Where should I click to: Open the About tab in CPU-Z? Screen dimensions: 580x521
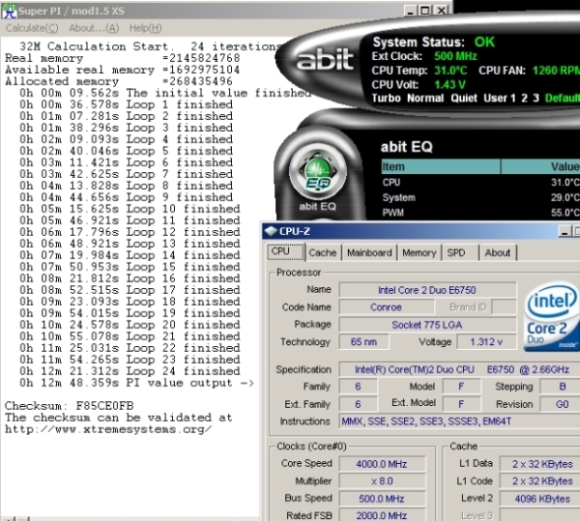point(498,253)
